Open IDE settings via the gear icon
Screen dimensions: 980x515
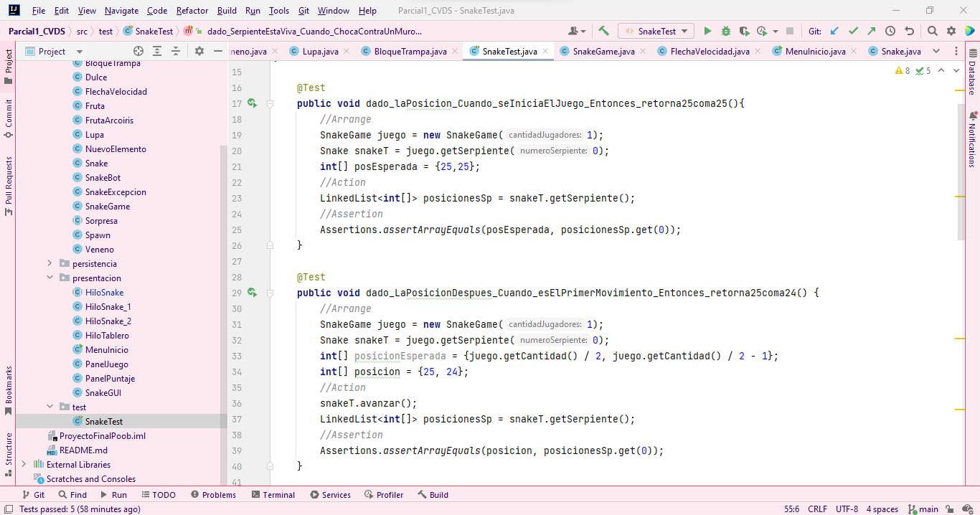(952, 30)
